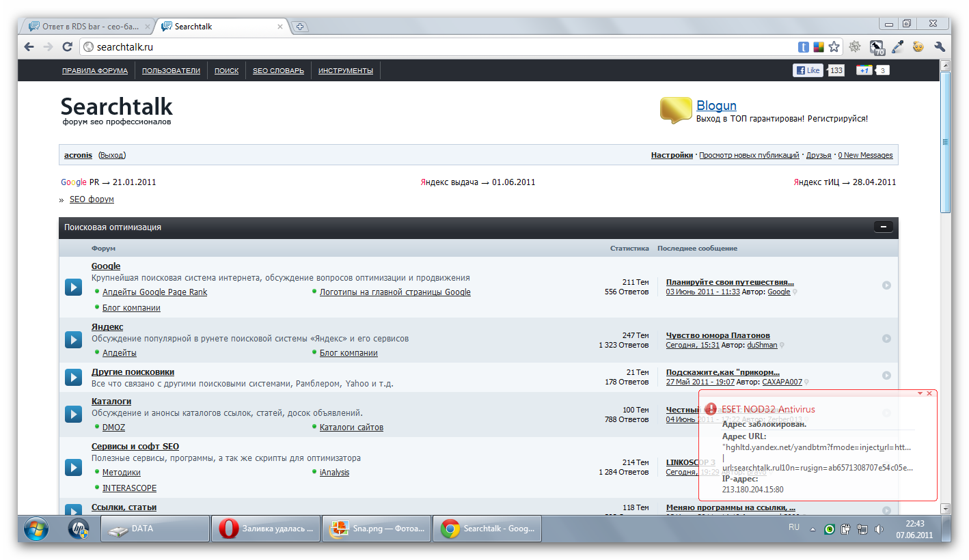Click the volume speaker tray icon
969x560 pixels.
(878, 529)
